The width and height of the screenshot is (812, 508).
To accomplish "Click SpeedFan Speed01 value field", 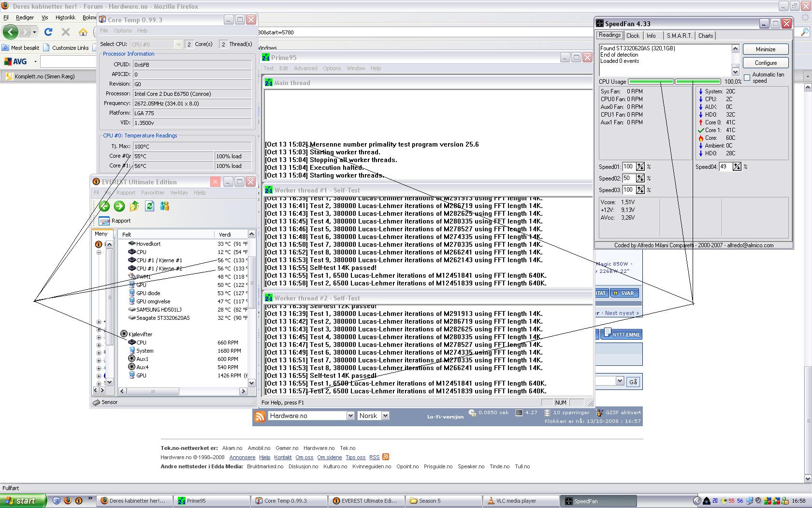I will coord(628,166).
